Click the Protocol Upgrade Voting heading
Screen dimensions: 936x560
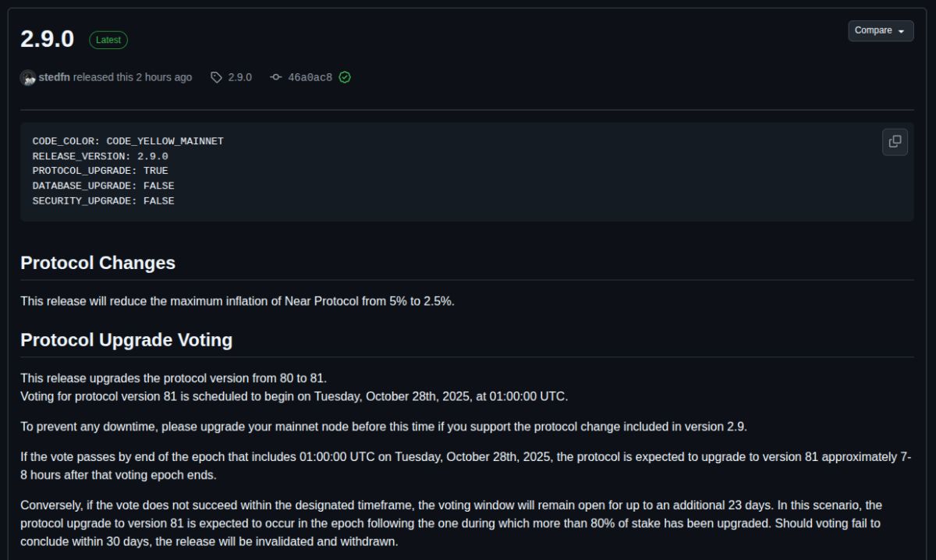click(x=126, y=340)
